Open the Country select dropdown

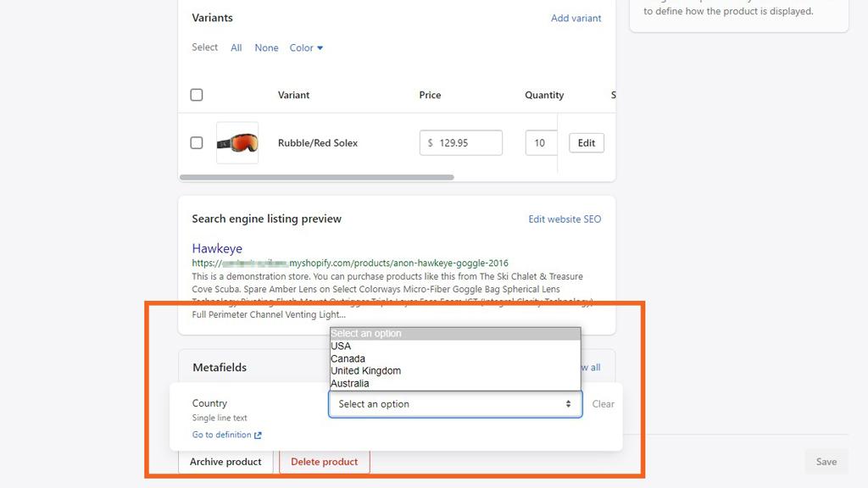[x=454, y=404]
